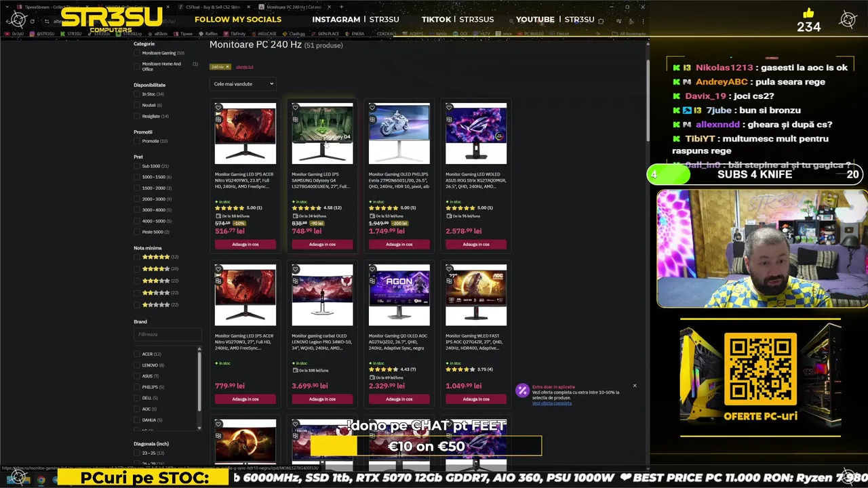Open the 'Vezi oferta completa' link
The image size is (868, 488).
552,403
